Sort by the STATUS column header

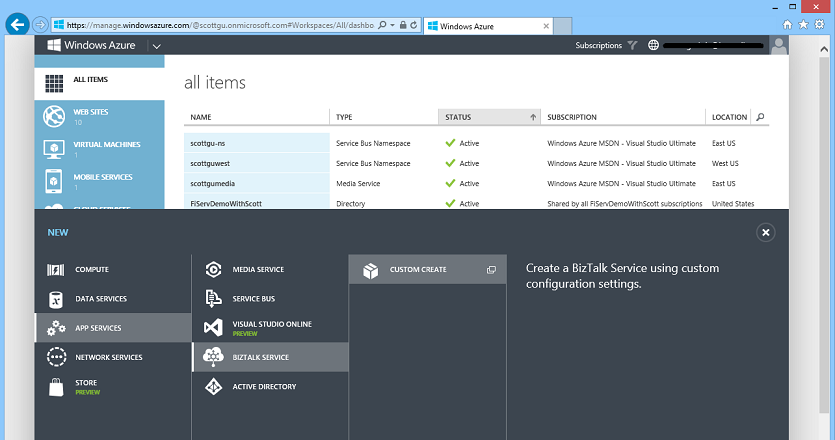pyautogui.click(x=489, y=117)
